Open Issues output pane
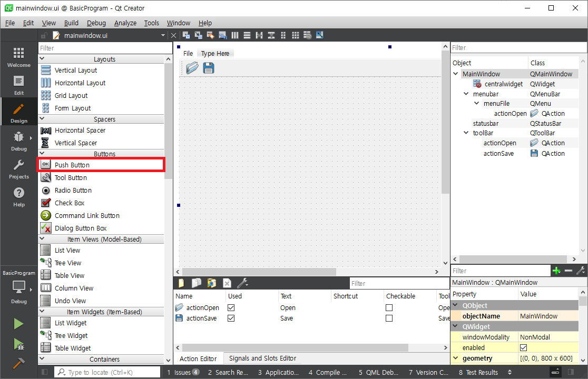Screen dimensions: 588x379 (183, 372)
